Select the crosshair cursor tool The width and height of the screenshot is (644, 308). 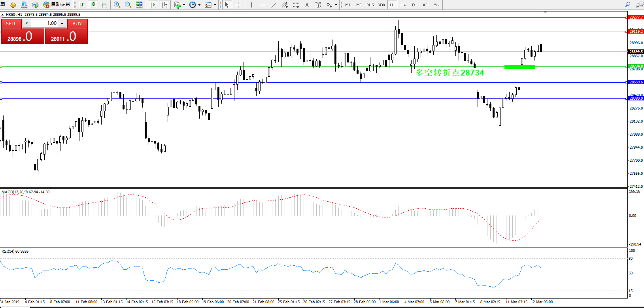pos(238,5)
